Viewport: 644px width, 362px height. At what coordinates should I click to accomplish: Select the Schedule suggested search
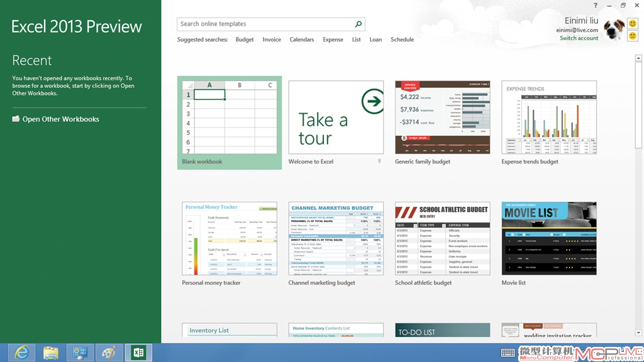[x=402, y=40]
